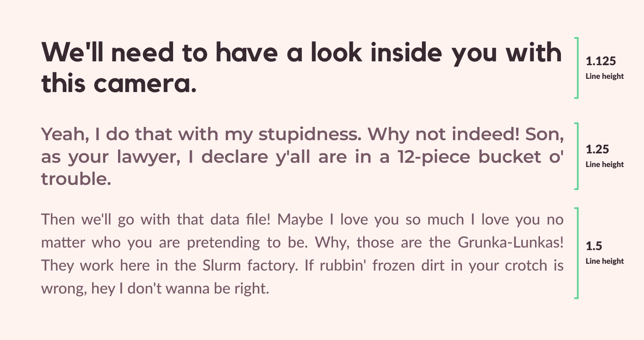Viewport: 644px width, 340px height.
Task: Click the 1.125 value label
Action: (601, 61)
